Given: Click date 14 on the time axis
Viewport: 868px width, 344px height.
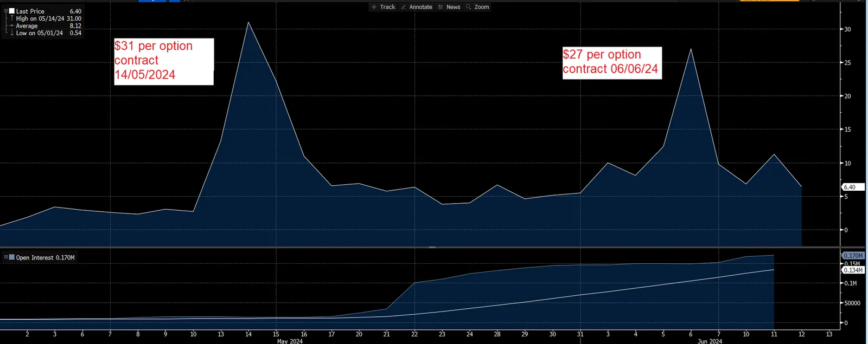Looking at the screenshot, I should click(248, 334).
